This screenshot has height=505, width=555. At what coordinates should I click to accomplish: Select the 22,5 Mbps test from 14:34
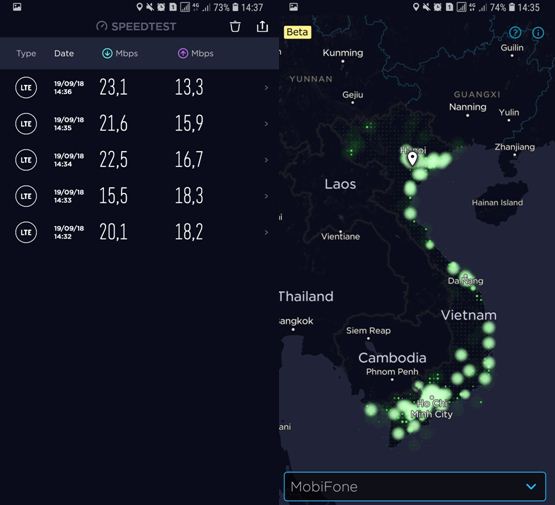click(139, 160)
